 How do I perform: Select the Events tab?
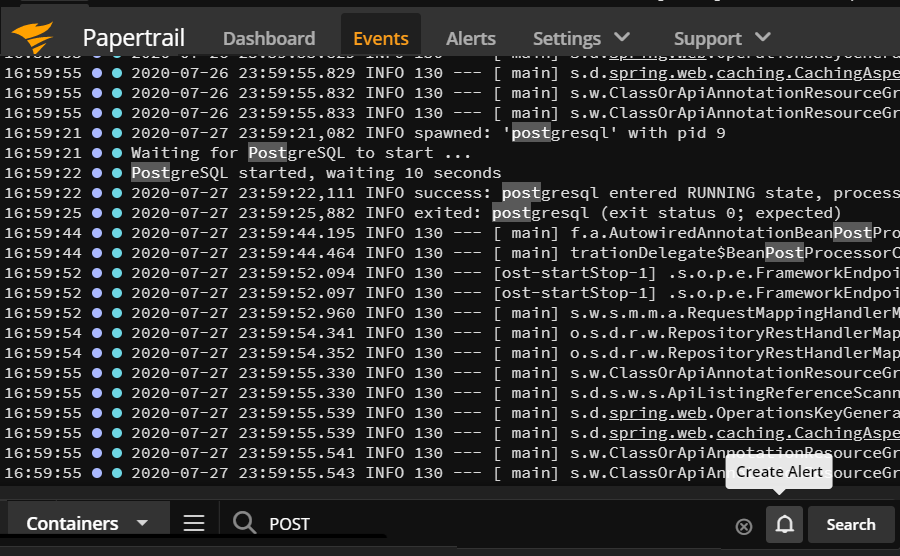(x=381, y=38)
